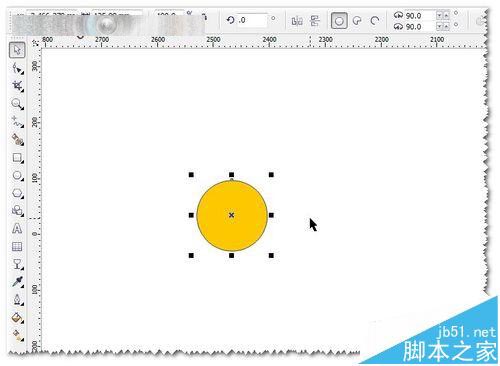Click the starting angle 90.0 field

coord(419,15)
